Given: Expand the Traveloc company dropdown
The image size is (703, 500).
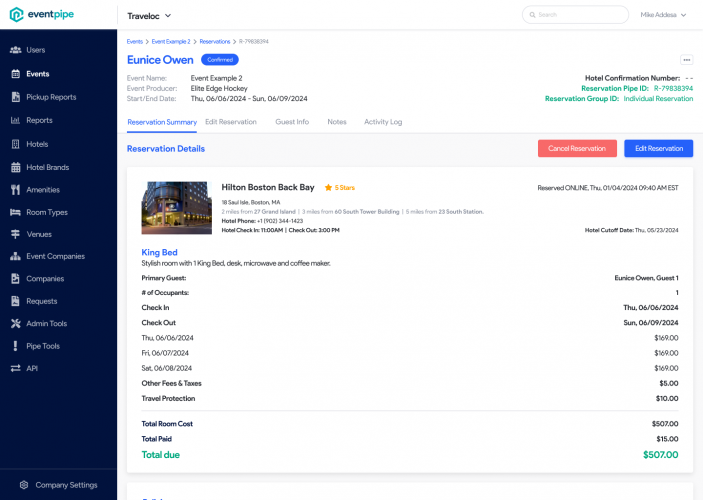Looking at the screenshot, I should click(149, 16).
